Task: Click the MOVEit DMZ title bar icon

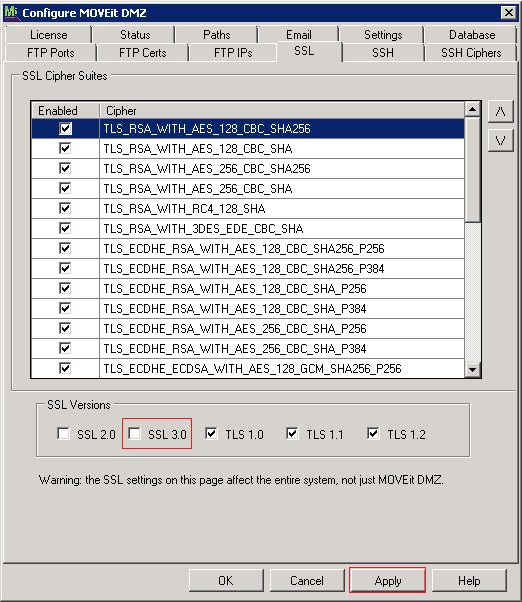Action: tap(11, 12)
